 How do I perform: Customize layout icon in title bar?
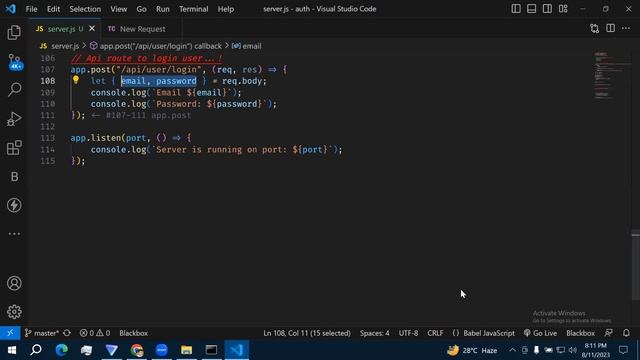coord(563,9)
